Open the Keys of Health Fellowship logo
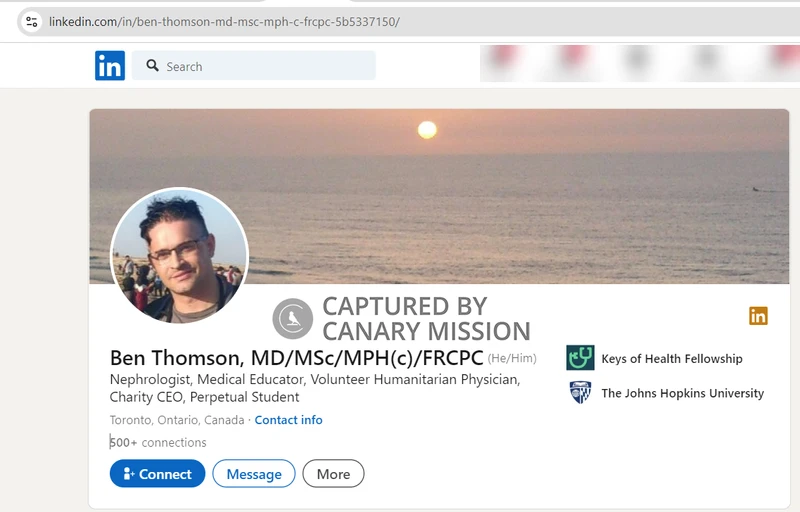800x512 pixels. pyautogui.click(x=580, y=357)
